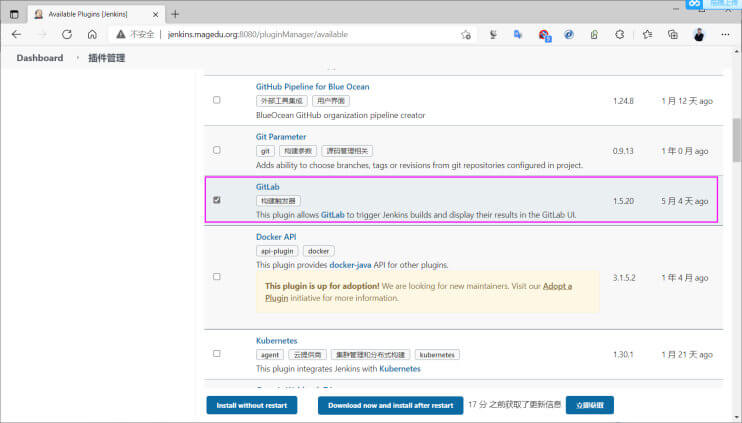Click the git category tag
Screen dimensions: 742x423
[x=265, y=151]
